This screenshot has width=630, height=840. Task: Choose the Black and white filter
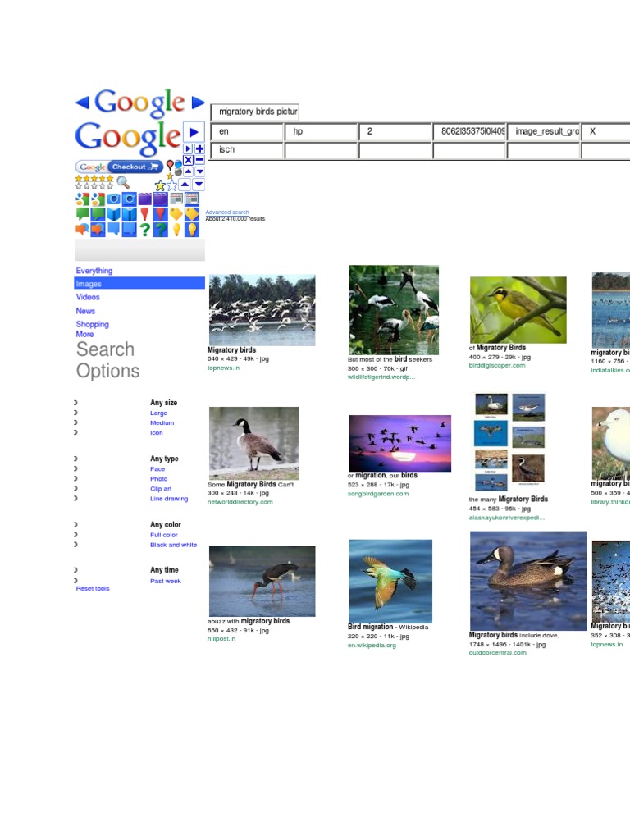[x=174, y=545]
